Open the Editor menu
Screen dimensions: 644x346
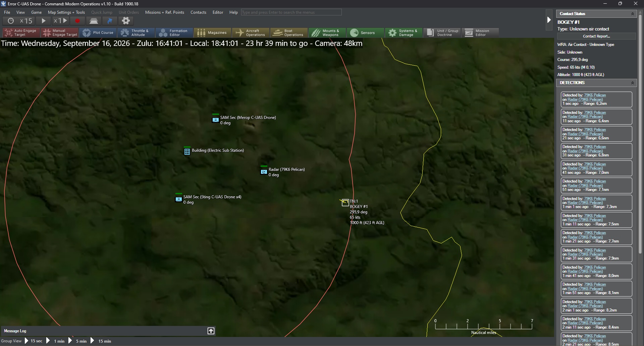(x=218, y=12)
